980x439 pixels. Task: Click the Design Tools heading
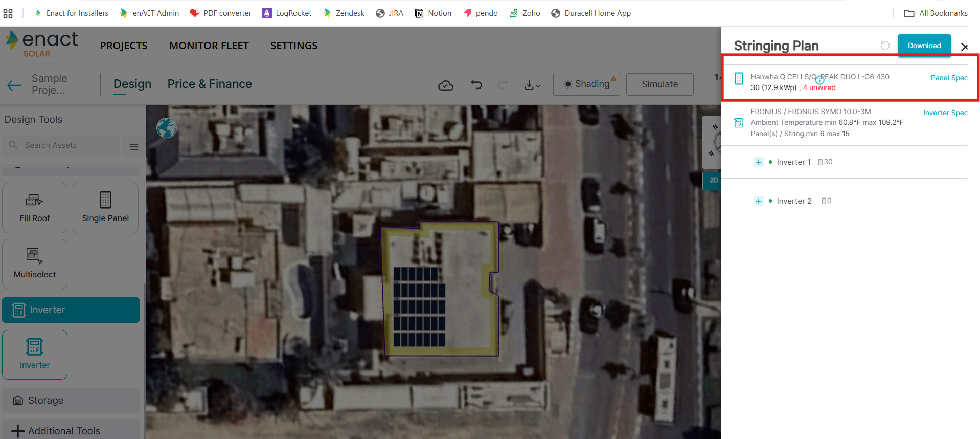click(x=33, y=119)
